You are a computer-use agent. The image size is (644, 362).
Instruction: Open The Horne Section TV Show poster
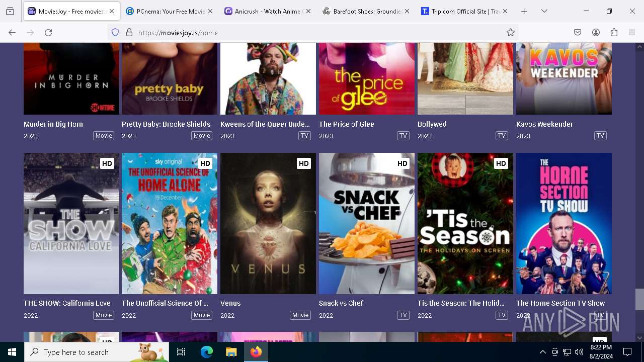(564, 223)
